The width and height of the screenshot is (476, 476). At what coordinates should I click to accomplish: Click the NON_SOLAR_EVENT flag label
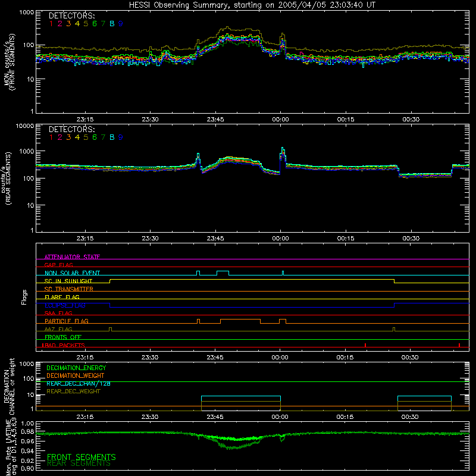(72, 273)
